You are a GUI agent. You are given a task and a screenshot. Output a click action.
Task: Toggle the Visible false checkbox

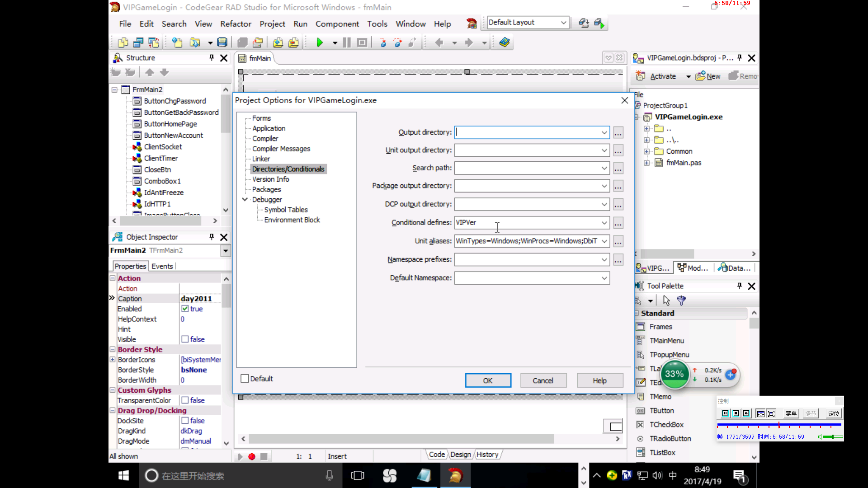coord(185,339)
